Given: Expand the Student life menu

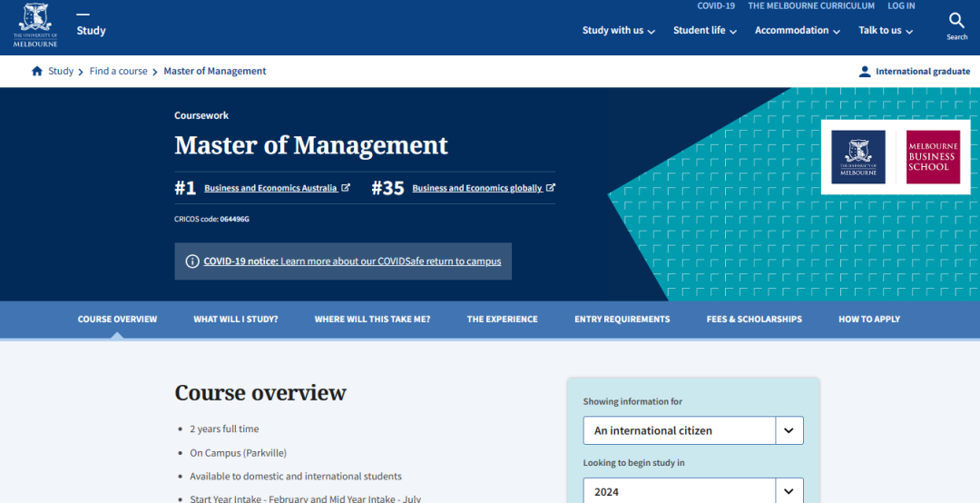Looking at the screenshot, I should [x=704, y=31].
